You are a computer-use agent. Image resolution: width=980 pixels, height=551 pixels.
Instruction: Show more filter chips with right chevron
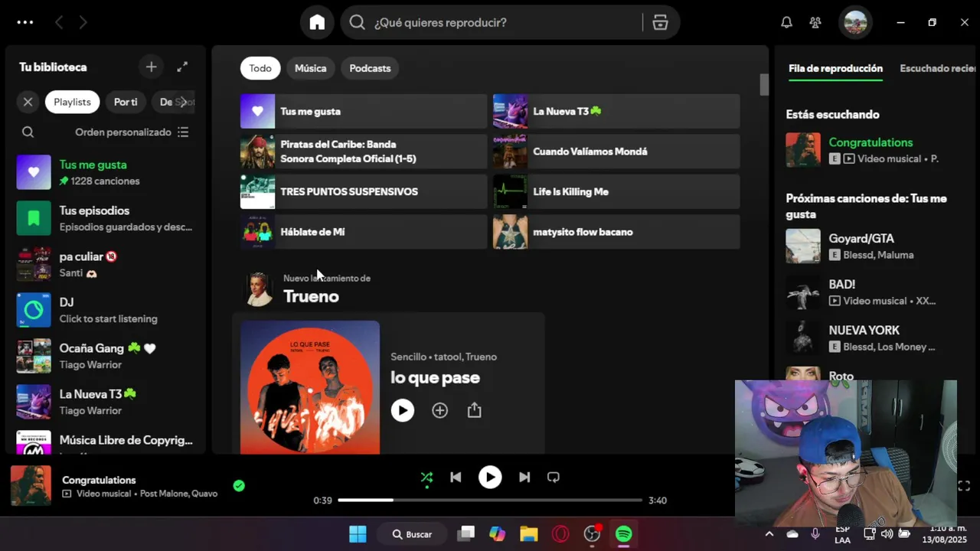coord(183,102)
